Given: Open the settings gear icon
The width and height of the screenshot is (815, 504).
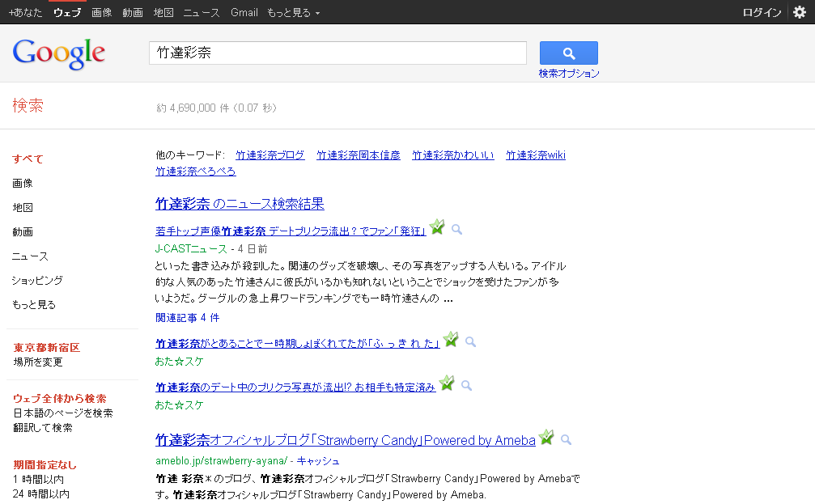Looking at the screenshot, I should click(x=800, y=12).
